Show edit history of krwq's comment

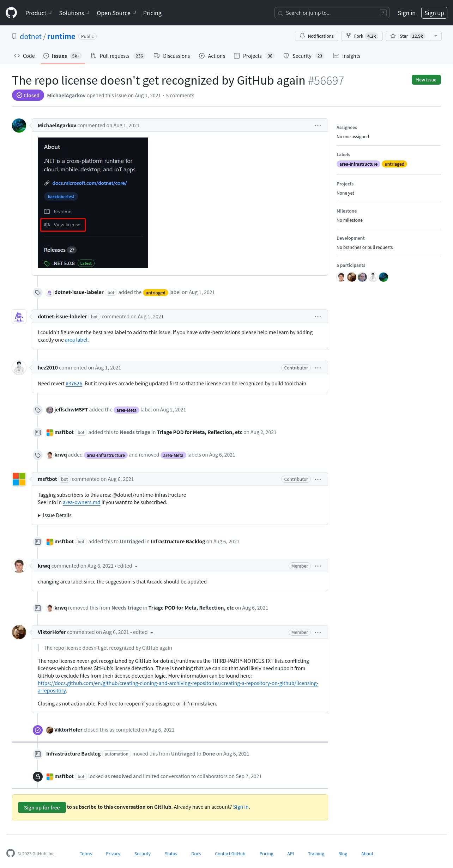pos(127,566)
